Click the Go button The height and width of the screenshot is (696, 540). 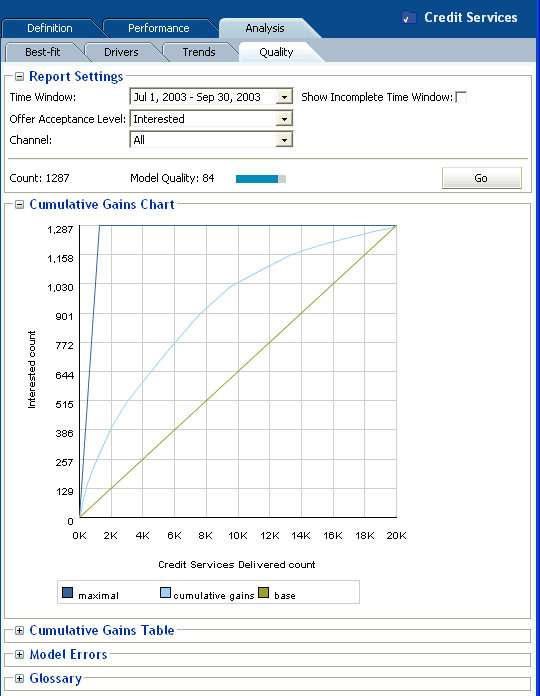pos(481,178)
